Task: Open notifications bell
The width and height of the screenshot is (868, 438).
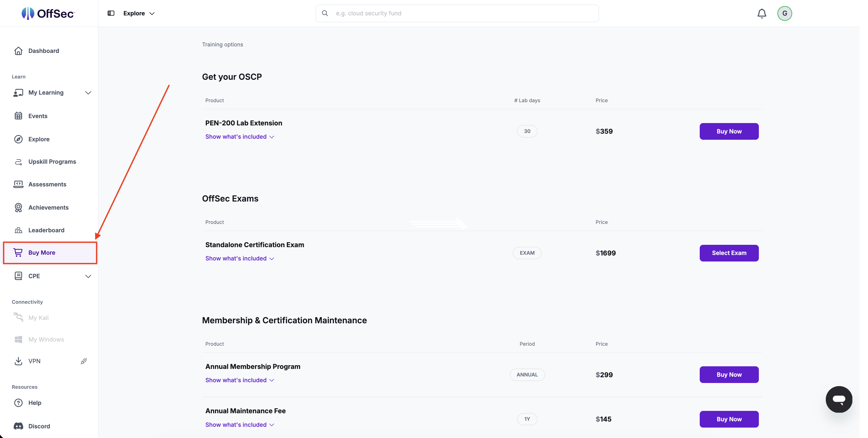Action: (x=761, y=14)
